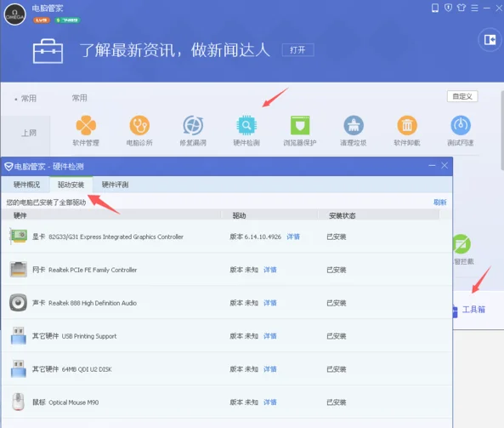Open the 硬件检测 hardware detection chip icon
Image resolution: width=504 pixels, height=428 pixels.
pos(246,125)
